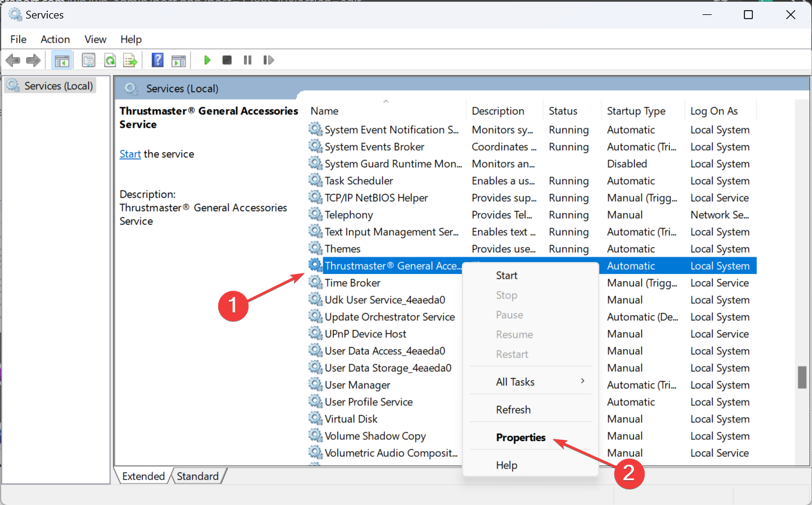Click the gear icon beside Telephony
Viewport: 812px width, 505px height.
point(315,214)
